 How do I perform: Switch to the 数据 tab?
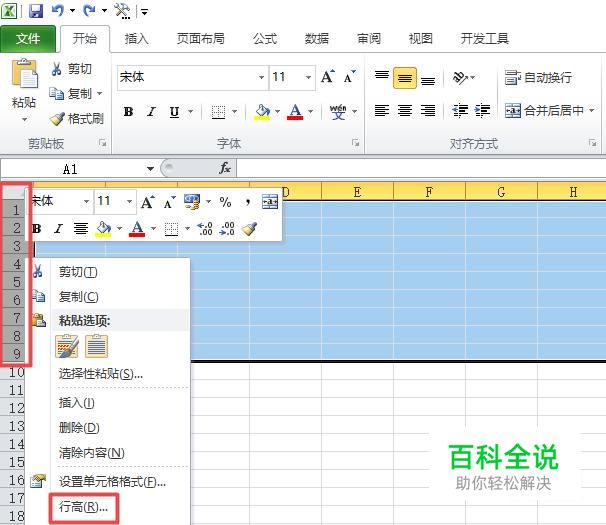pyautogui.click(x=317, y=39)
